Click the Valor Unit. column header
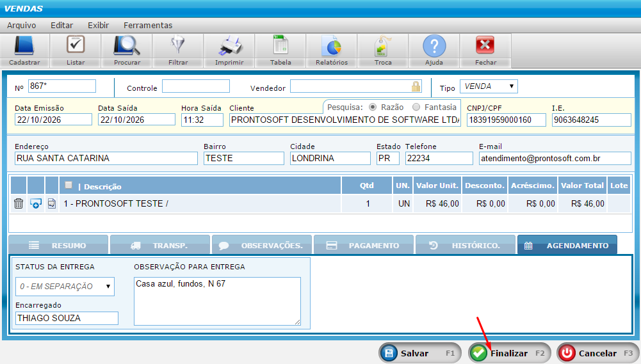This screenshot has width=641, height=364. point(437,186)
